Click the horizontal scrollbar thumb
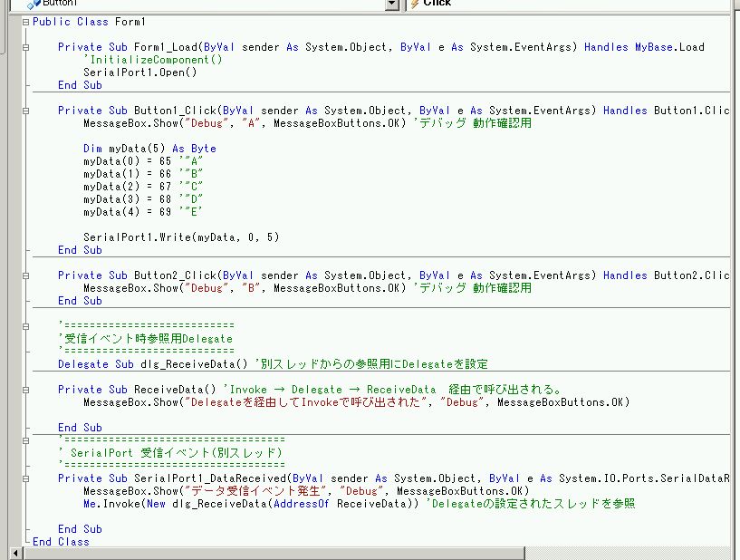Screen dimensions: 740x560 coord(274,554)
